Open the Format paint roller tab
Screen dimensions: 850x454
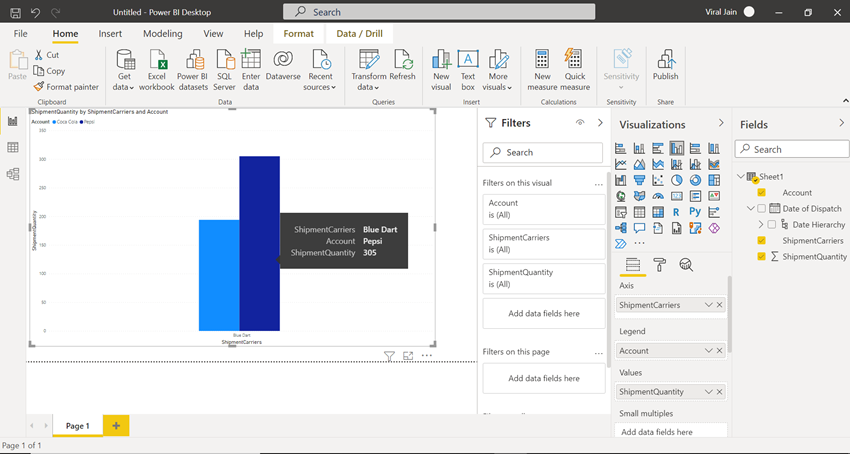[659, 265]
